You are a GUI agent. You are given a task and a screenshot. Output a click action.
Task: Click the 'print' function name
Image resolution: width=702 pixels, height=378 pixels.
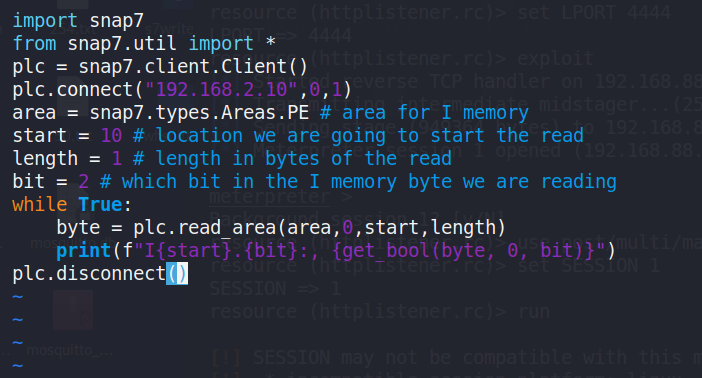pyautogui.click(x=84, y=250)
